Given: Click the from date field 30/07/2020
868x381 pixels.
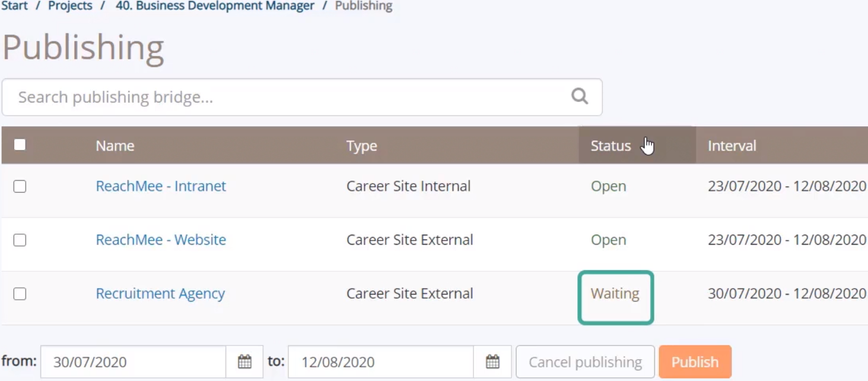Looking at the screenshot, I should coord(133,362).
